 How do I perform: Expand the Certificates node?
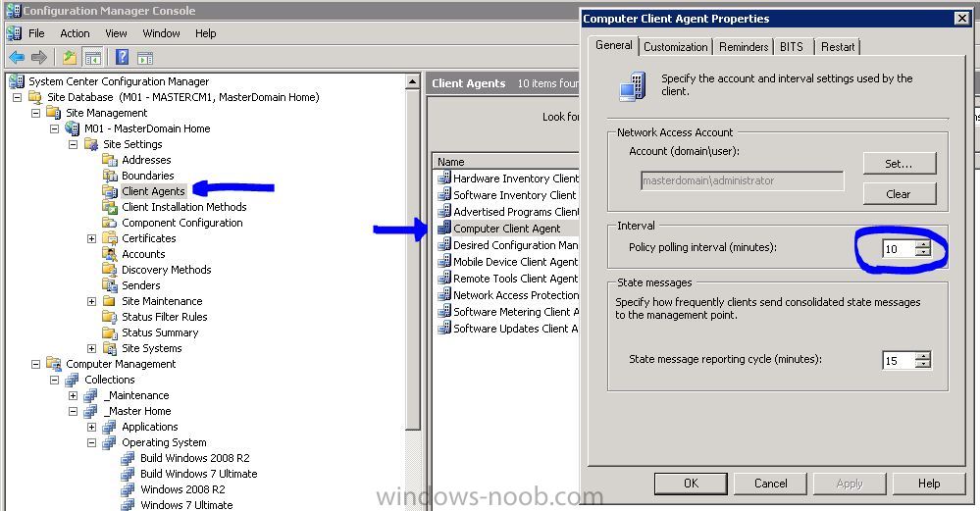92,238
